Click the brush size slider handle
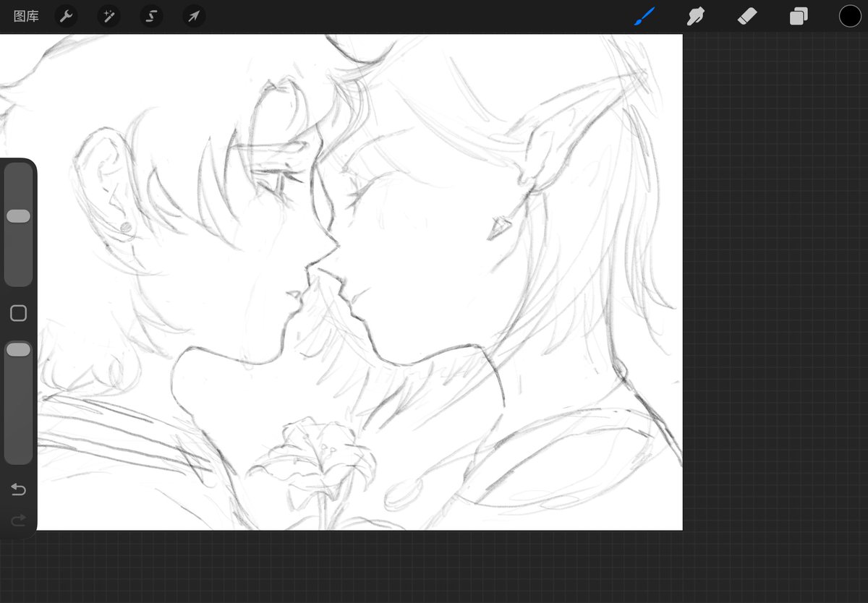This screenshot has height=603, width=868. (x=18, y=216)
